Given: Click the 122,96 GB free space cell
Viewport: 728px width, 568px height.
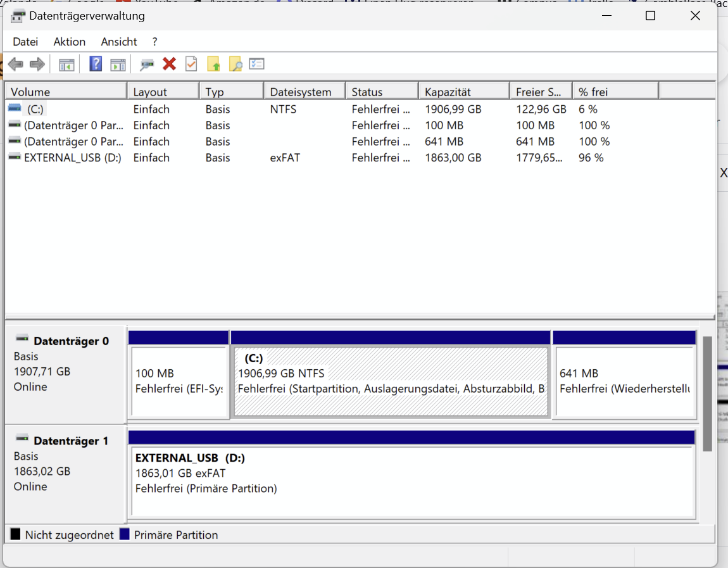Looking at the screenshot, I should pyautogui.click(x=541, y=109).
